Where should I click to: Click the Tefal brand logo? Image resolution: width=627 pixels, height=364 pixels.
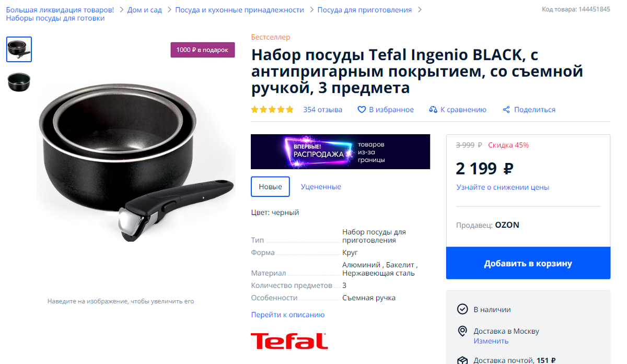coord(289,341)
